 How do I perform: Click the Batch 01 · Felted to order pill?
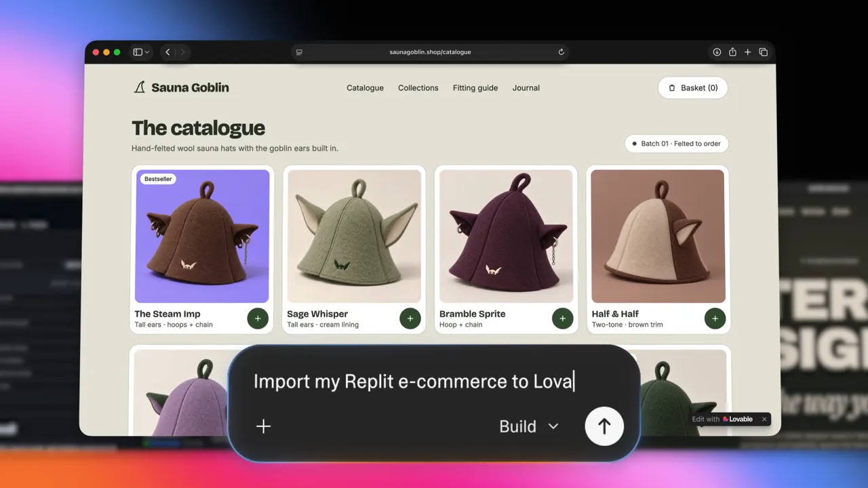click(677, 144)
